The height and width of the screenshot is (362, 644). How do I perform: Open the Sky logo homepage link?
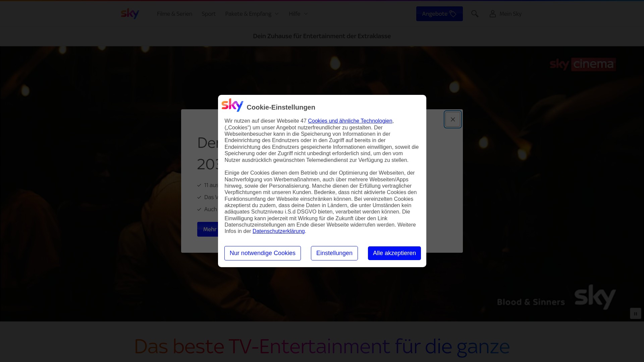pos(130,14)
